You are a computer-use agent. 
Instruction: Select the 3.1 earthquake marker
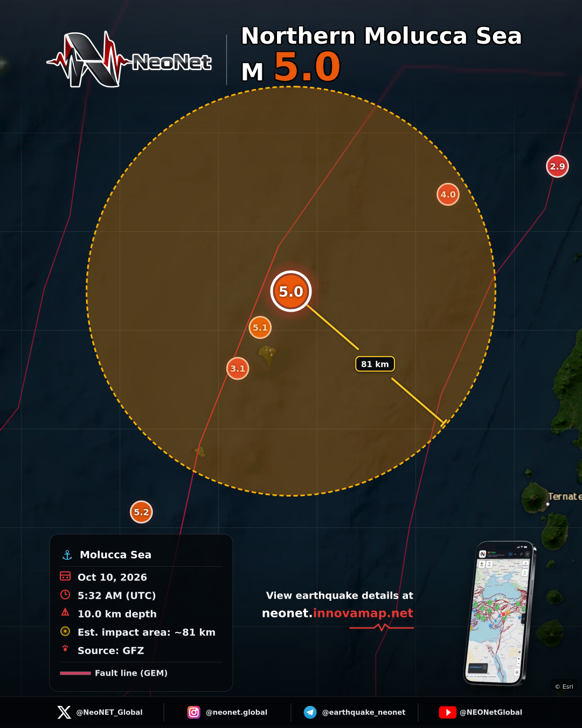pos(238,368)
